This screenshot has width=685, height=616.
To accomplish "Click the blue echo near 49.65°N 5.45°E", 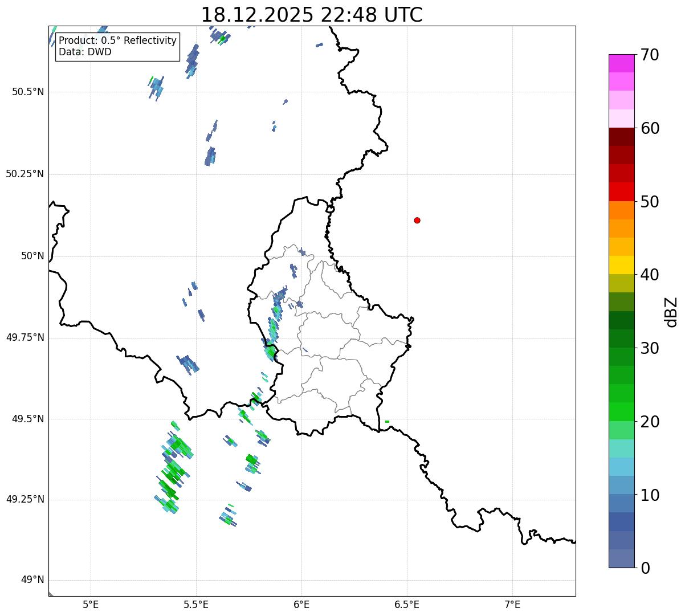I will tap(188, 364).
